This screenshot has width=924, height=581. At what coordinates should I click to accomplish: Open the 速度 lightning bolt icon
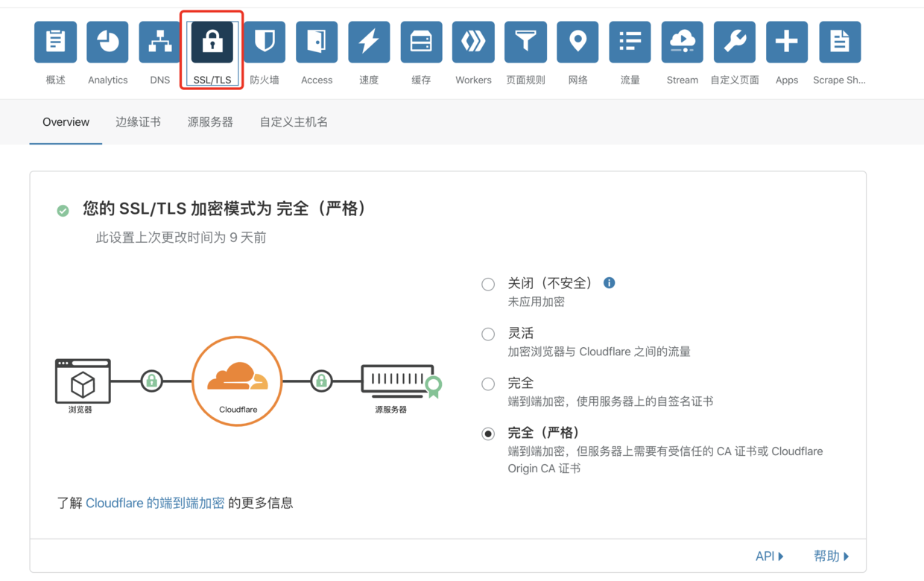point(369,42)
